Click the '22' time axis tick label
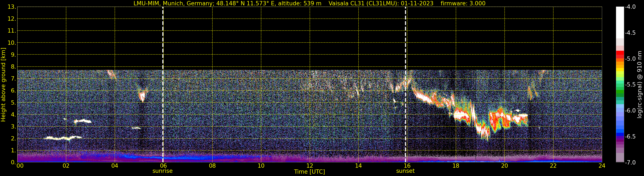 coord(553,166)
